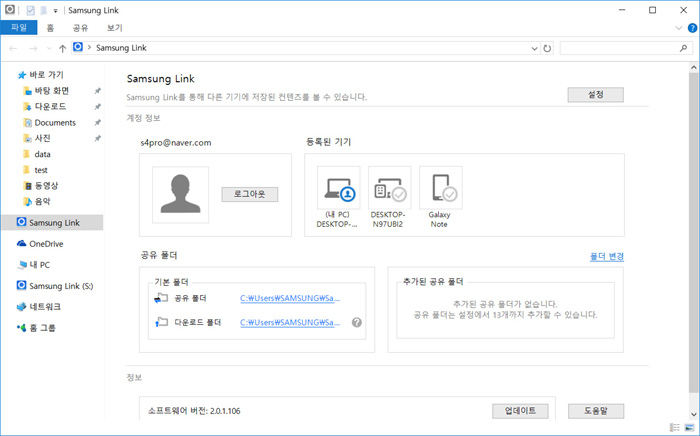Open Samsung Link (S:) drive
The image size is (700, 436).
click(61, 286)
